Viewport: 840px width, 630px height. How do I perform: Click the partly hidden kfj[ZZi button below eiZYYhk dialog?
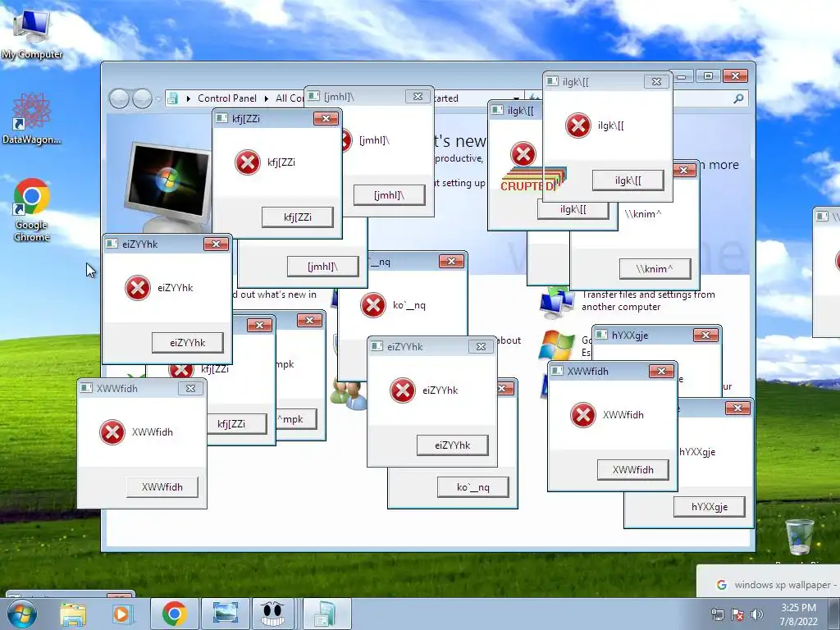click(x=236, y=424)
